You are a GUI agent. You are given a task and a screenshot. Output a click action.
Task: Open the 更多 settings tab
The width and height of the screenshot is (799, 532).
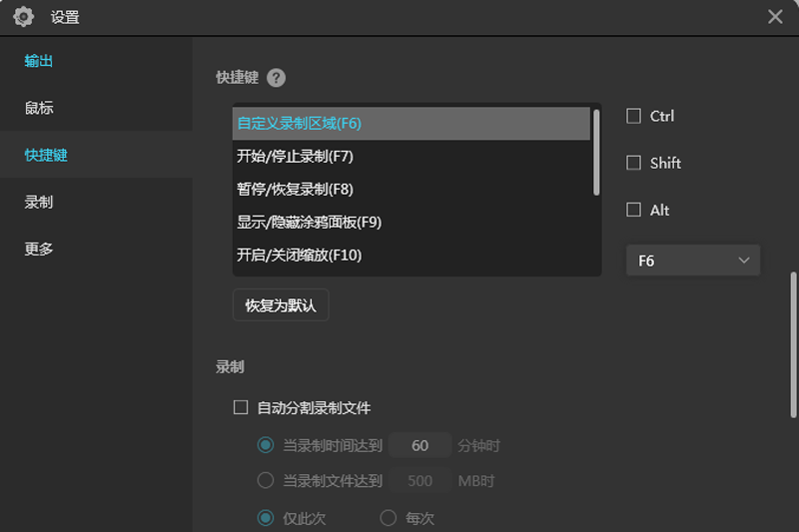click(x=39, y=250)
